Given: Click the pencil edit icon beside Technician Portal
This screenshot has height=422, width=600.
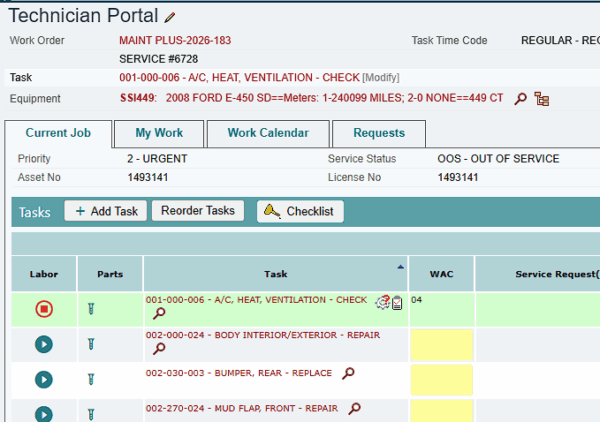Looking at the screenshot, I should [170, 17].
